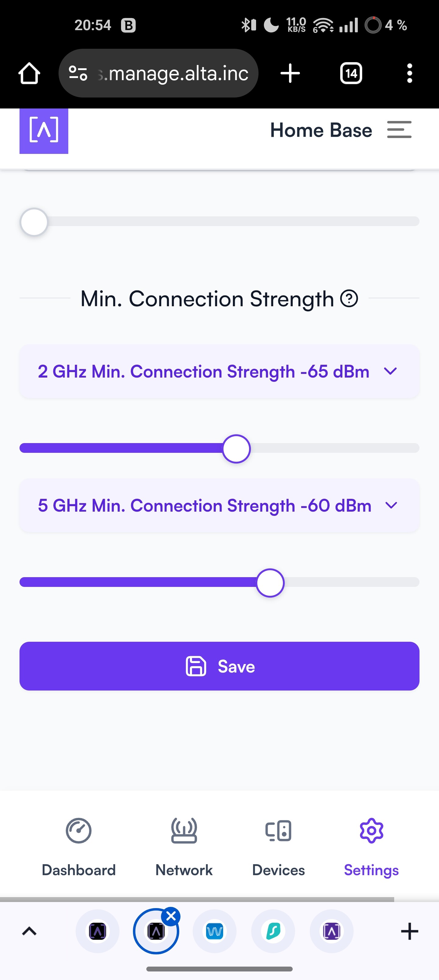Show help for Min. Connection Strength
439x980 pixels.
coord(349,298)
